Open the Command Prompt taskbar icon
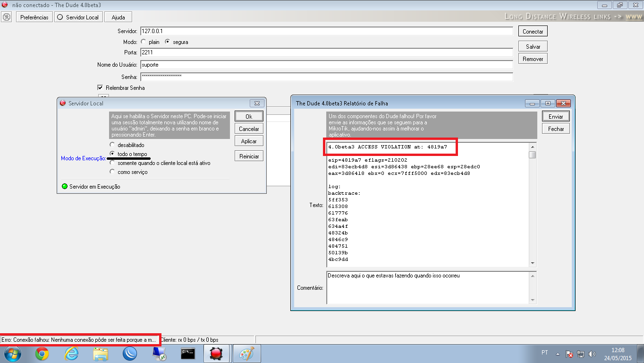644x363 pixels. [x=188, y=354]
